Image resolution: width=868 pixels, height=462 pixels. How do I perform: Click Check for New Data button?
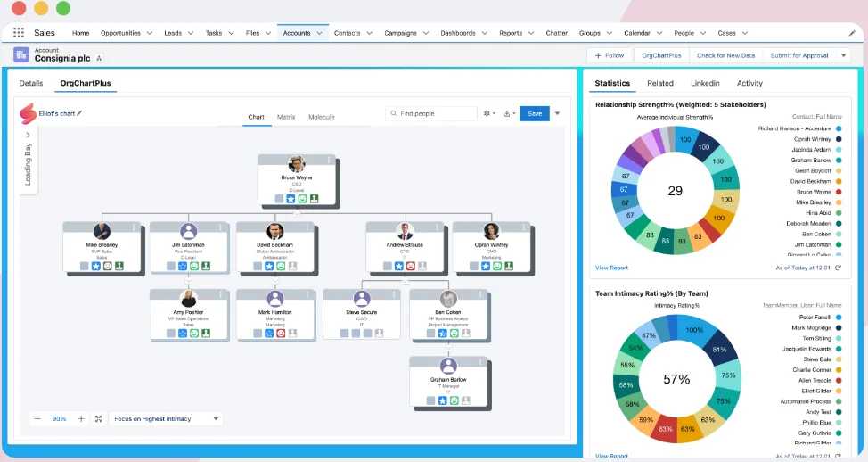tap(725, 55)
